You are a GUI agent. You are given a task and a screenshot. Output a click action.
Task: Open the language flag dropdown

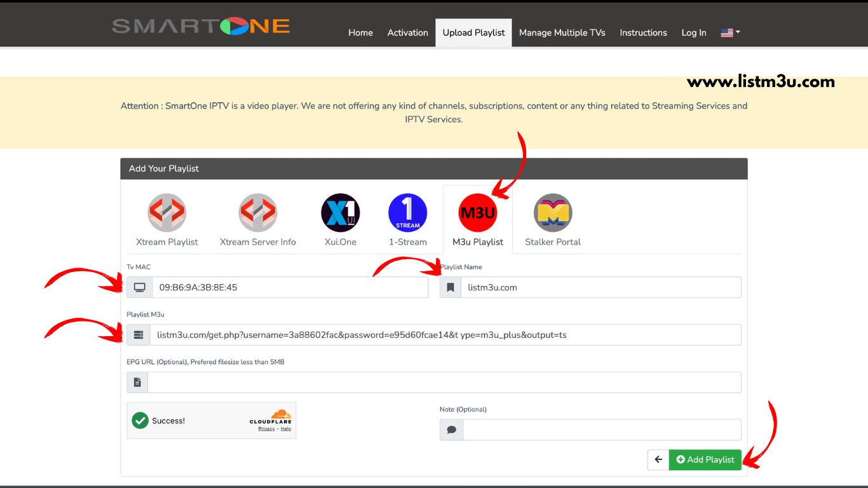729,31
